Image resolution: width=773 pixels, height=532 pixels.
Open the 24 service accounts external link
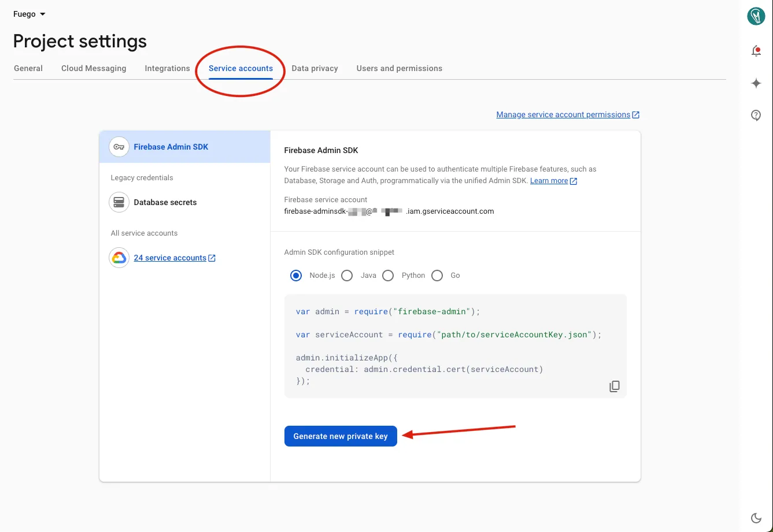click(x=170, y=258)
